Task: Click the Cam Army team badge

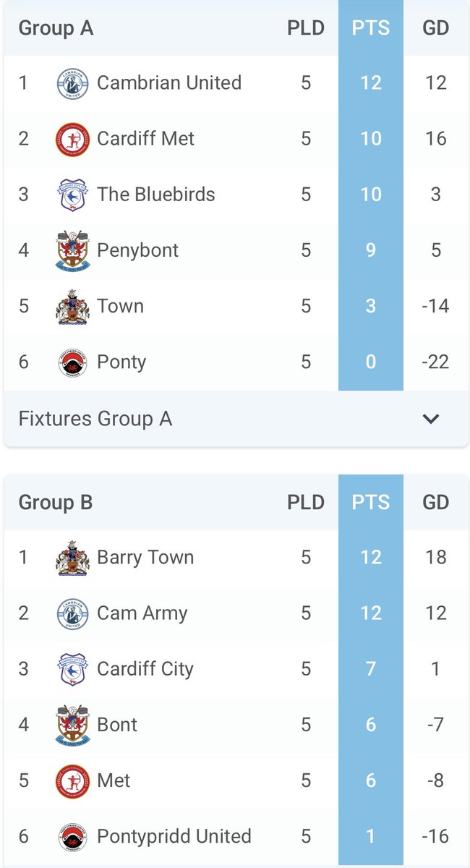Action: [x=72, y=613]
